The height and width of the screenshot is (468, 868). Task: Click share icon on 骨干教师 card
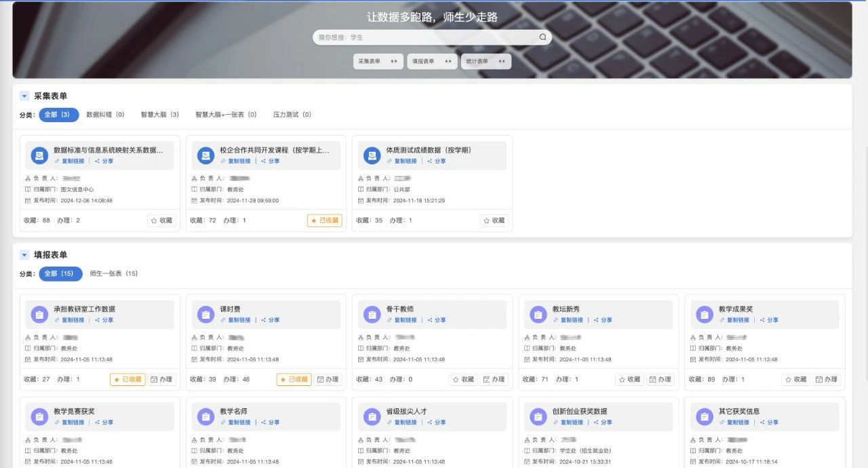pos(429,320)
